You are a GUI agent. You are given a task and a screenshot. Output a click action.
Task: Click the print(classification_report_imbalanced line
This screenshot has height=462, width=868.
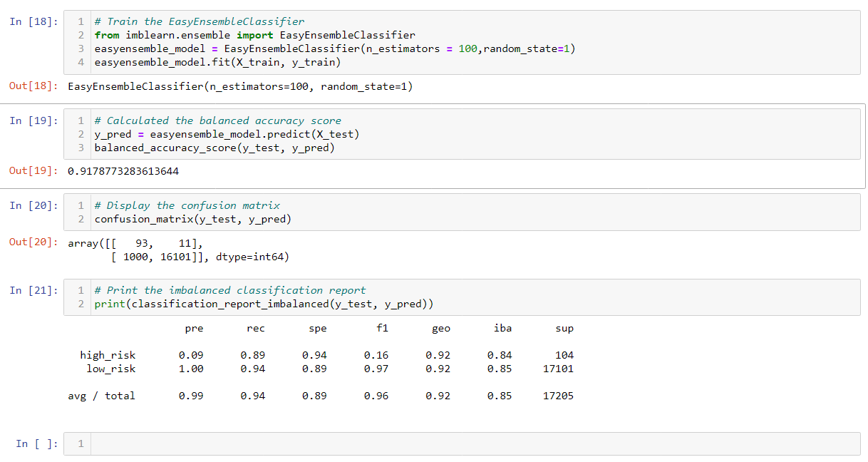click(264, 304)
